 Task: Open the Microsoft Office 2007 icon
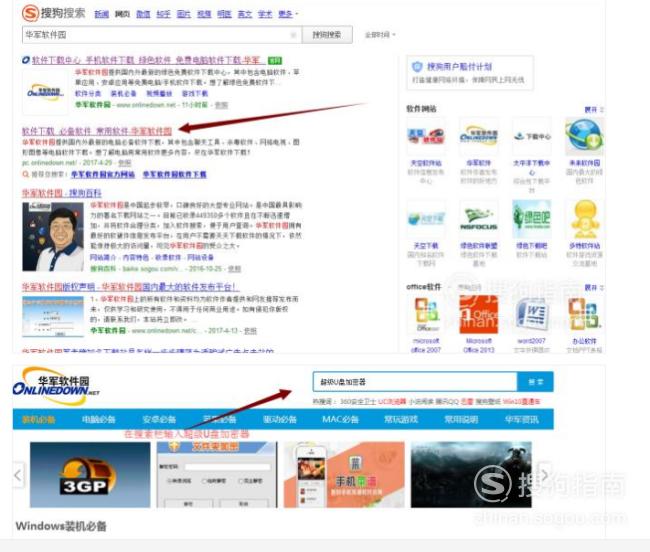pos(426,314)
